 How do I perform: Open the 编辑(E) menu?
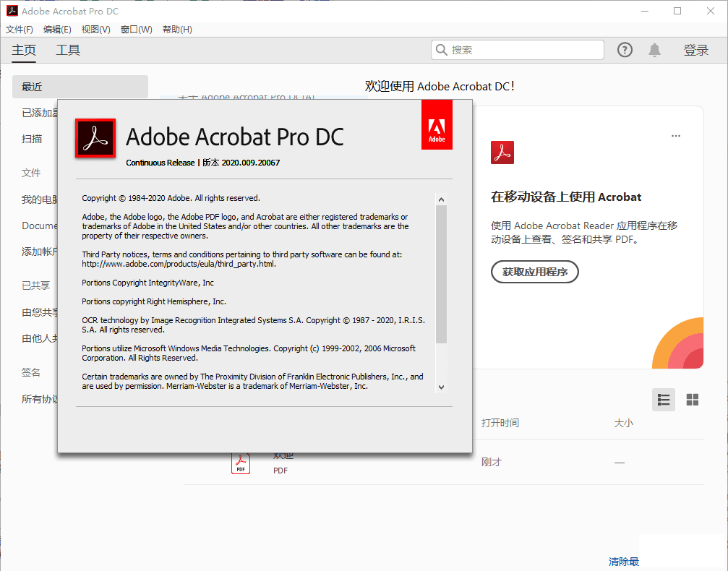point(57,30)
